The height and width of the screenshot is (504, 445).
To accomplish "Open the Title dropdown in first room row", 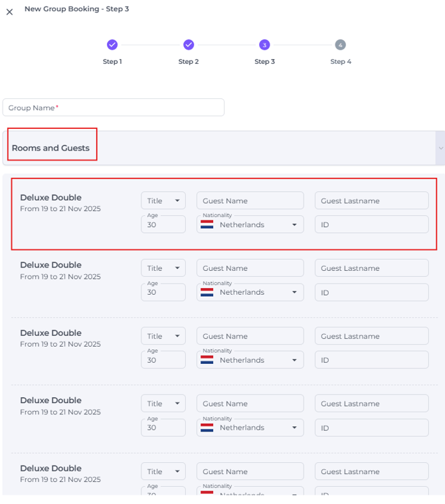I will (x=163, y=201).
